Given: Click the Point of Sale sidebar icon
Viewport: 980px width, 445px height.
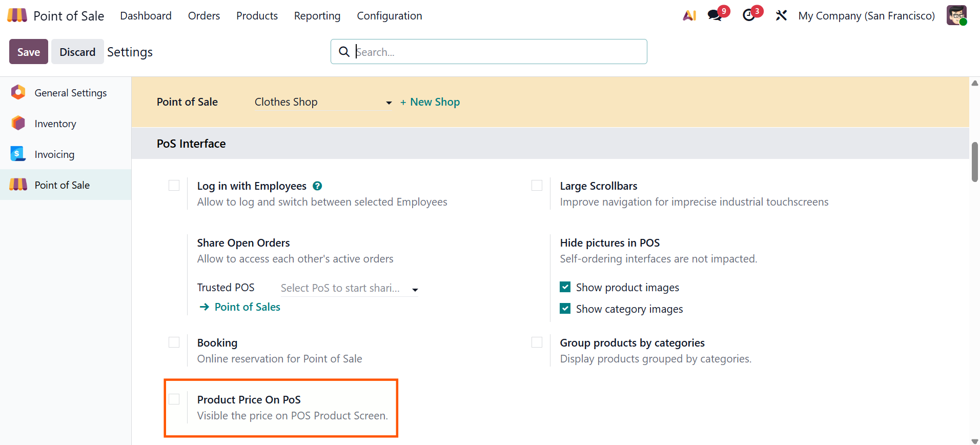Looking at the screenshot, I should point(18,185).
